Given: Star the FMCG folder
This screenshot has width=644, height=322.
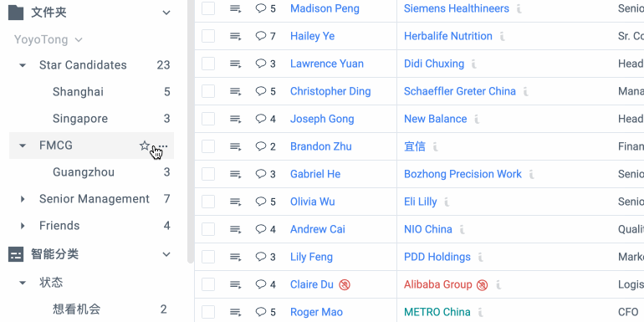Looking at the screenshot, I should click(144, 146).
